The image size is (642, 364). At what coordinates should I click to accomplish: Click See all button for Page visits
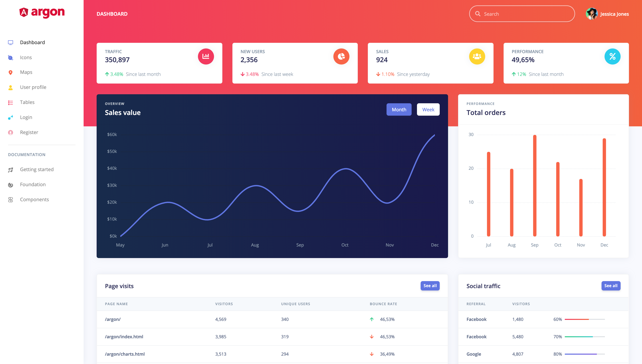coord(430,286)
